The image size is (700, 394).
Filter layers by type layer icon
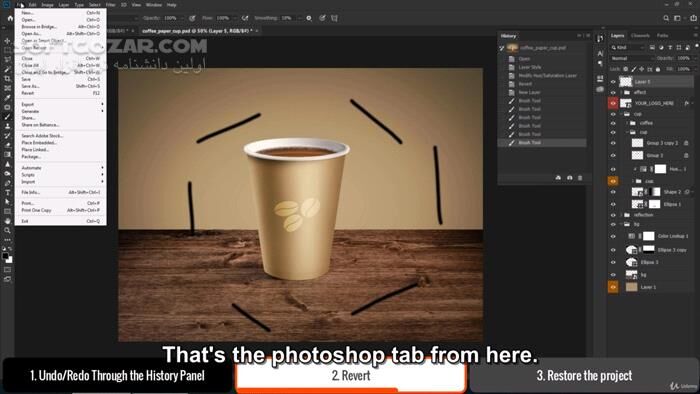coord(670,47)
